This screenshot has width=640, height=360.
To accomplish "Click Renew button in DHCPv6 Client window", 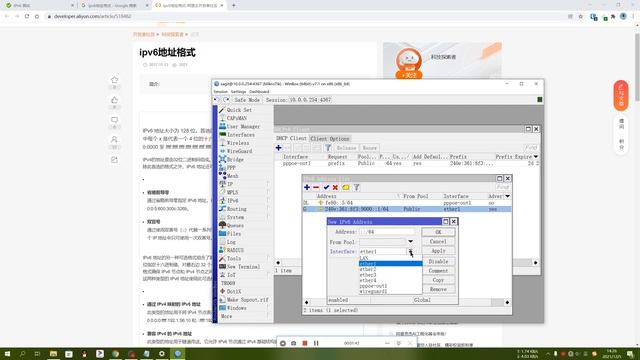I will (369, 148).
